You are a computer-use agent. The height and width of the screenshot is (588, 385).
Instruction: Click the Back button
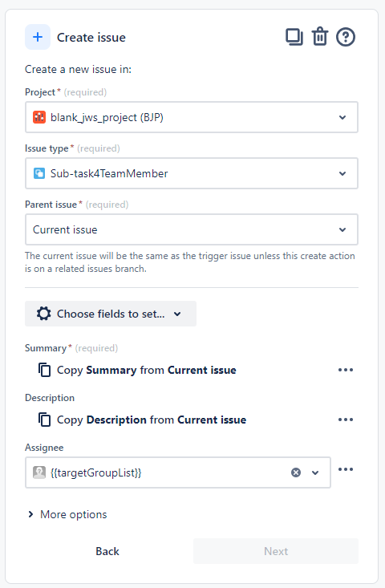point(107,551)
